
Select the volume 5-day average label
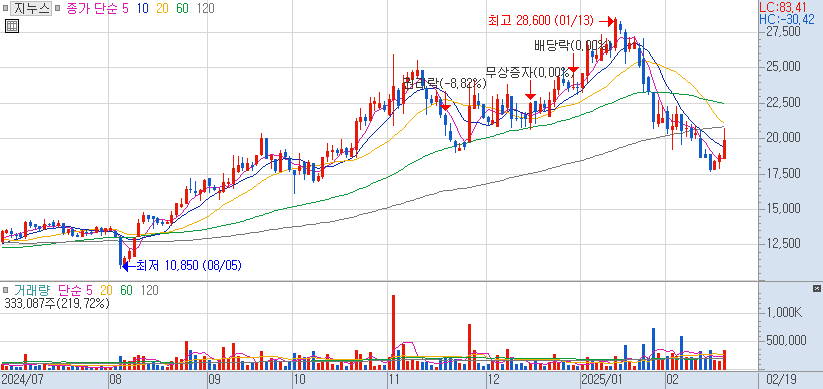tap(89, 290)
